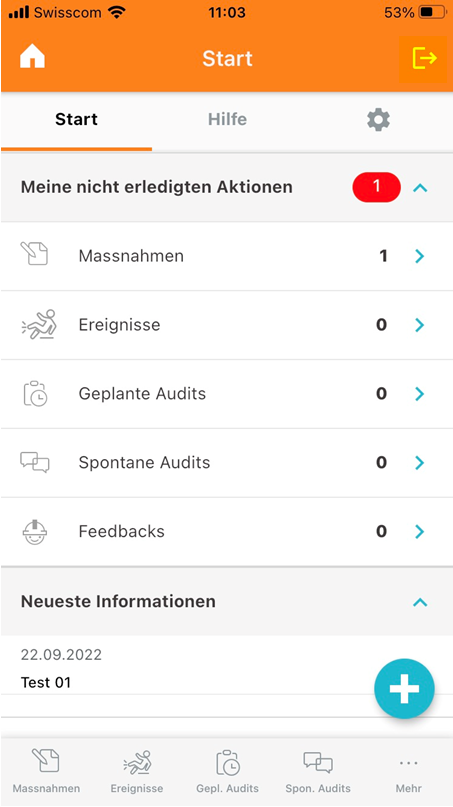The image size is (453, 807).
Task: Open settings via the gear icon
Action: tap(378, 120)
